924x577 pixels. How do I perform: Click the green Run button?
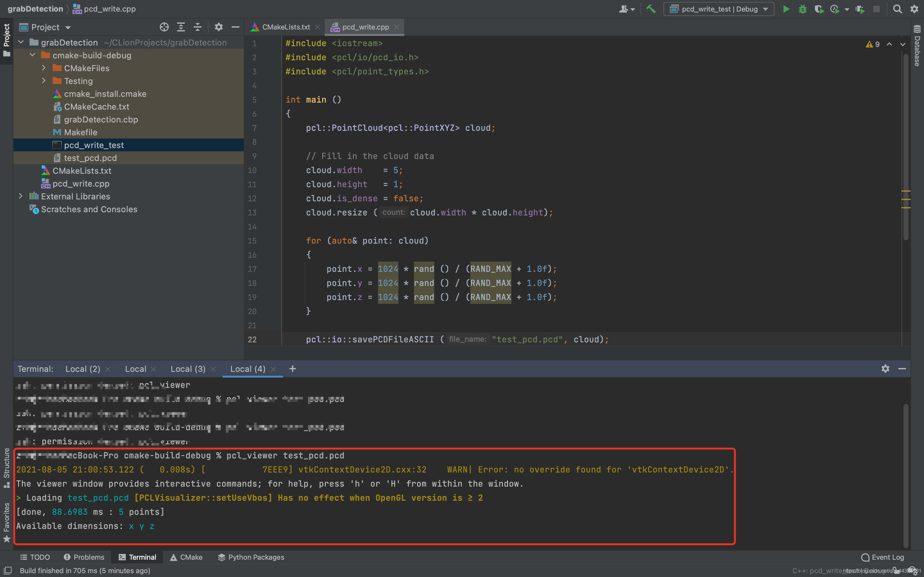pyautogui.click(x=786, y=9)
